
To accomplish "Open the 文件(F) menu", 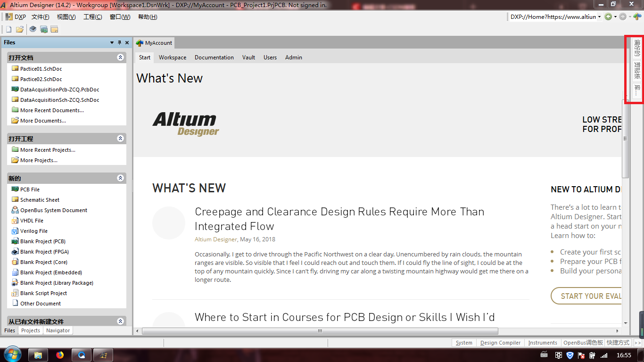I will [x=40, y=16].
